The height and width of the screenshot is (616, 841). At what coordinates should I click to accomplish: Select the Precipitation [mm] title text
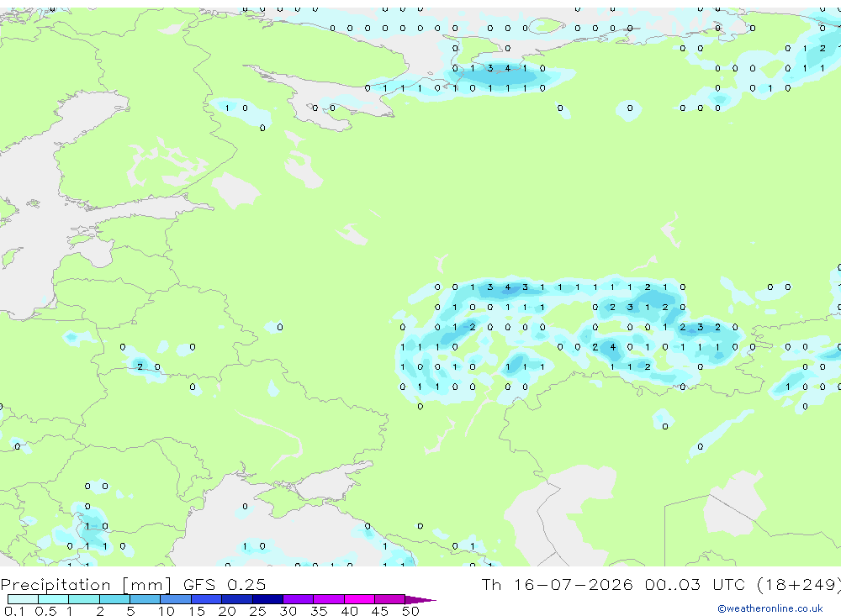tap(86, 585)
